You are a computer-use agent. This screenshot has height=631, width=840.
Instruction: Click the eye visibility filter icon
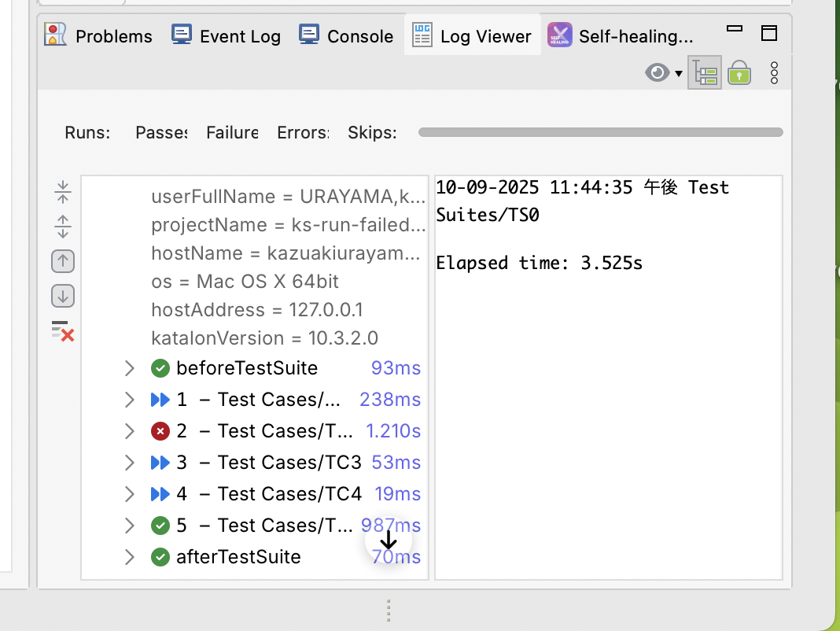pos(657,74)
